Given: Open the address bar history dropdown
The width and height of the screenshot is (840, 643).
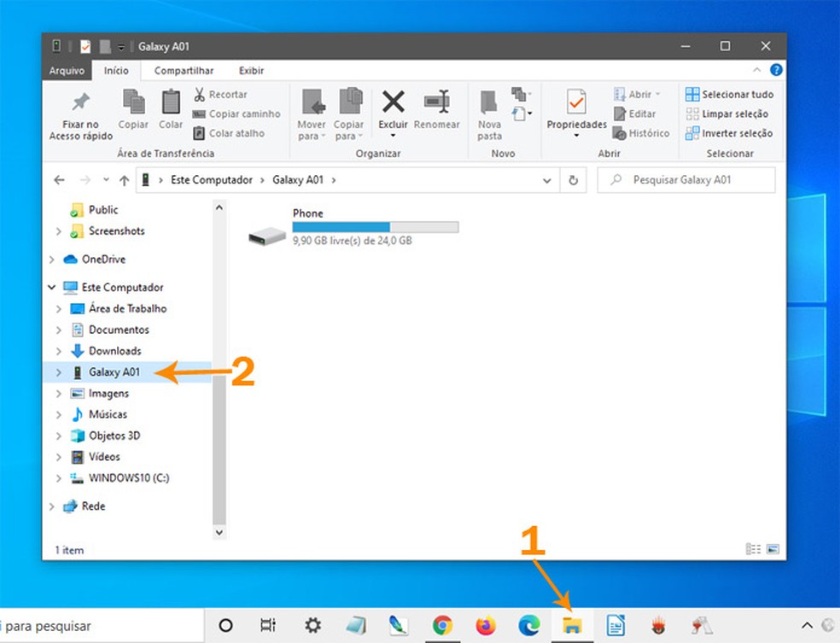Looking at the screenshot, I should pyautogui.click(x=547, y=180).
